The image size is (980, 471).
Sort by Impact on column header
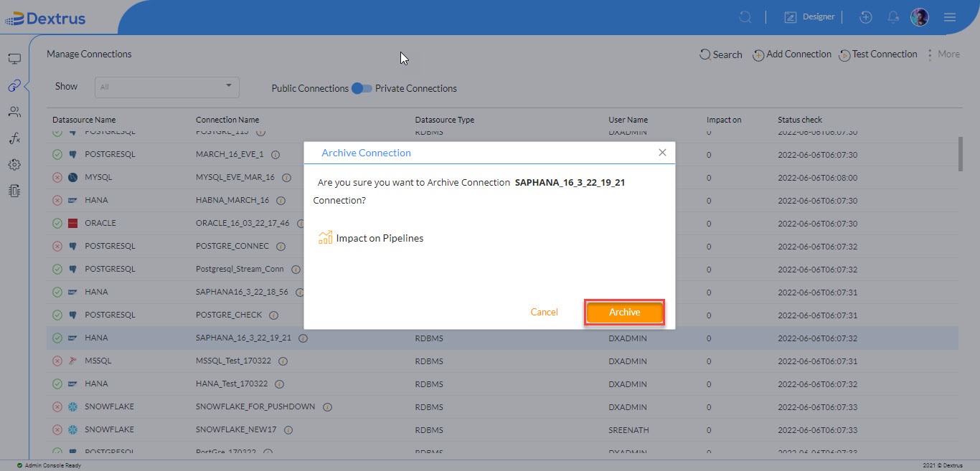click(724, 120)
